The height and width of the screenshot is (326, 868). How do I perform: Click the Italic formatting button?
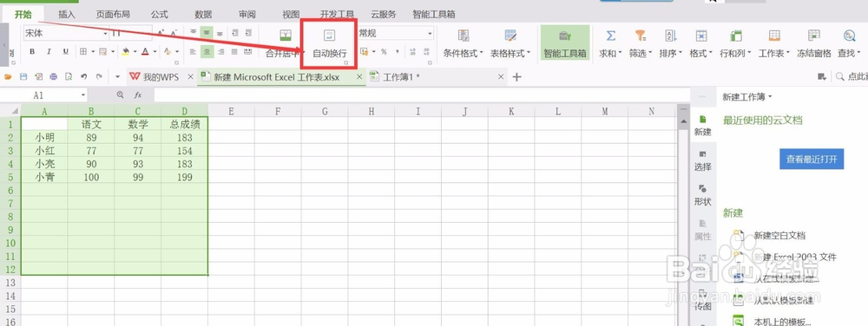49,51
